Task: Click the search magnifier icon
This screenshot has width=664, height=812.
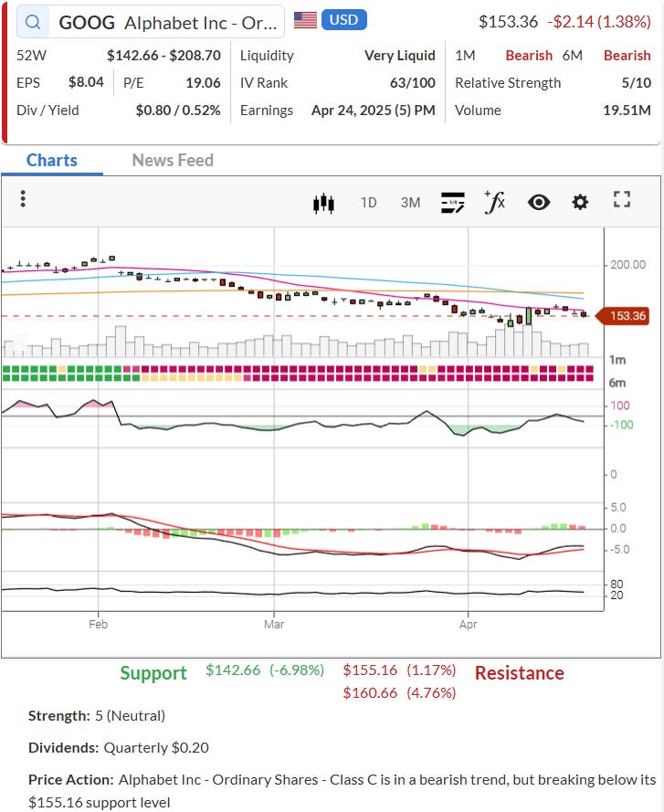Action: [33, 22]
